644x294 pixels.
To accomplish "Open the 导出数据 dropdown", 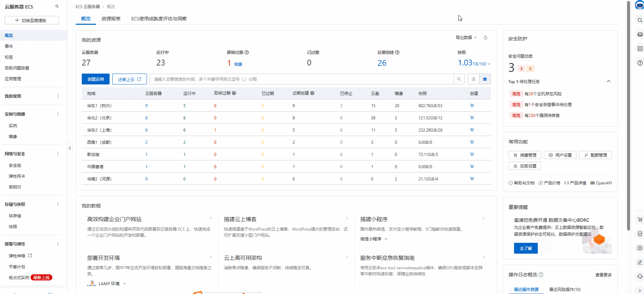I will [x=466, y=38].
